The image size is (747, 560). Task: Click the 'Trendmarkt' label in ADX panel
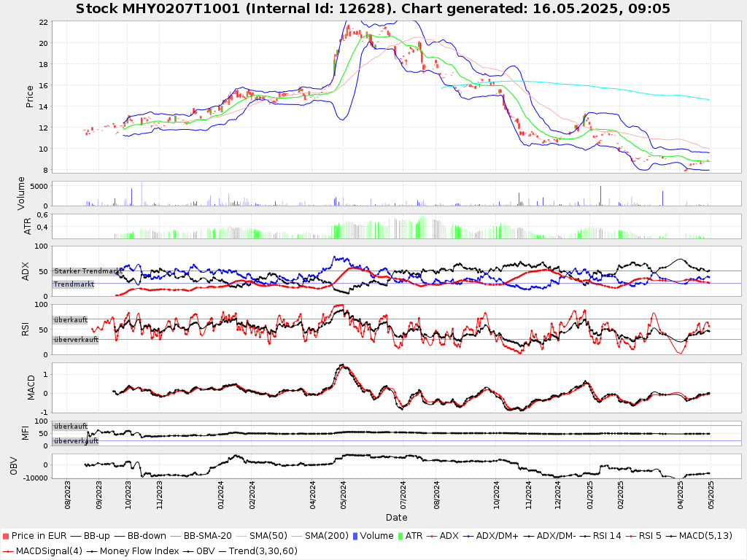74,284
